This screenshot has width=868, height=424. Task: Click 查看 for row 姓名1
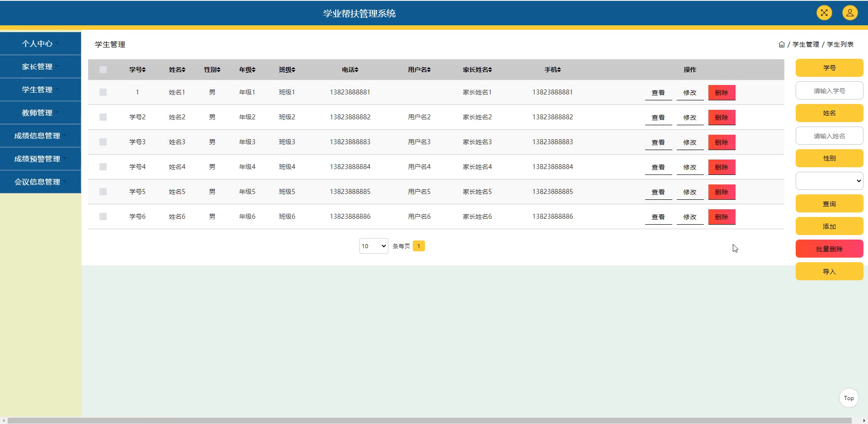[658, 93]
